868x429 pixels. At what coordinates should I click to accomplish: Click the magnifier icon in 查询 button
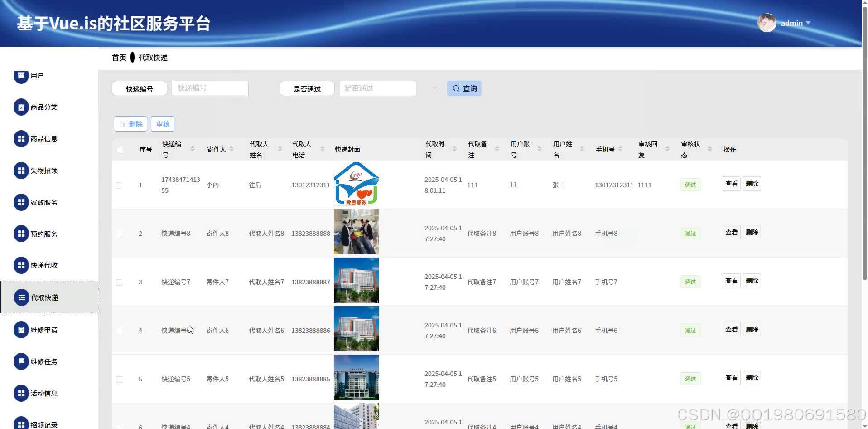point(456,88)
